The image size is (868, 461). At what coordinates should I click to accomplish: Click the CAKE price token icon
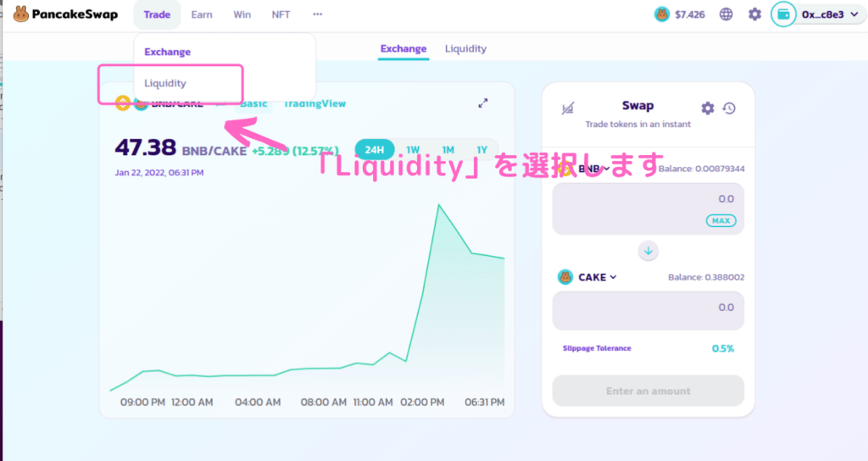661,14
